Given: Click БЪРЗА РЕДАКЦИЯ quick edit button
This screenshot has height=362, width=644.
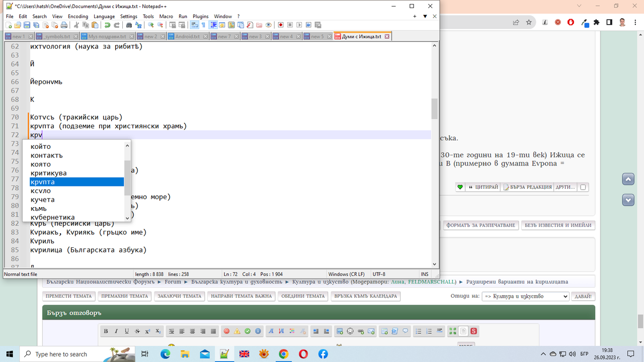Looking at the screenshot, I should pos(527,187).
